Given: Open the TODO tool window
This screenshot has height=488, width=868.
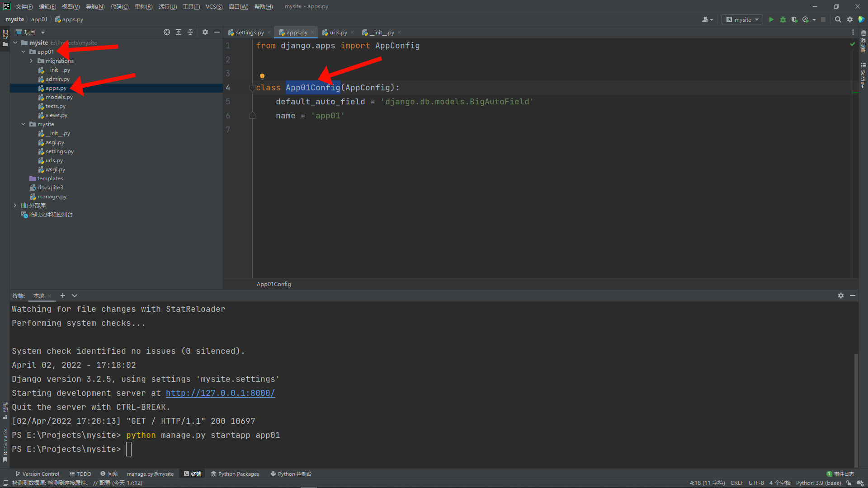Looking at the screenshot, I should pyautogui.click(x=80, y=474).
